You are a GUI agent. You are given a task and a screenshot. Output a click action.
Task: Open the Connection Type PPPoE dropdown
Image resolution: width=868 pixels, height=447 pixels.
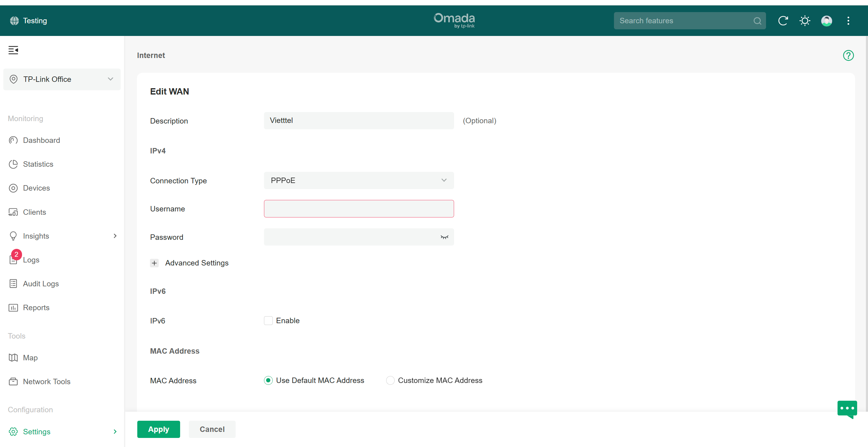(x=358, y=181)
